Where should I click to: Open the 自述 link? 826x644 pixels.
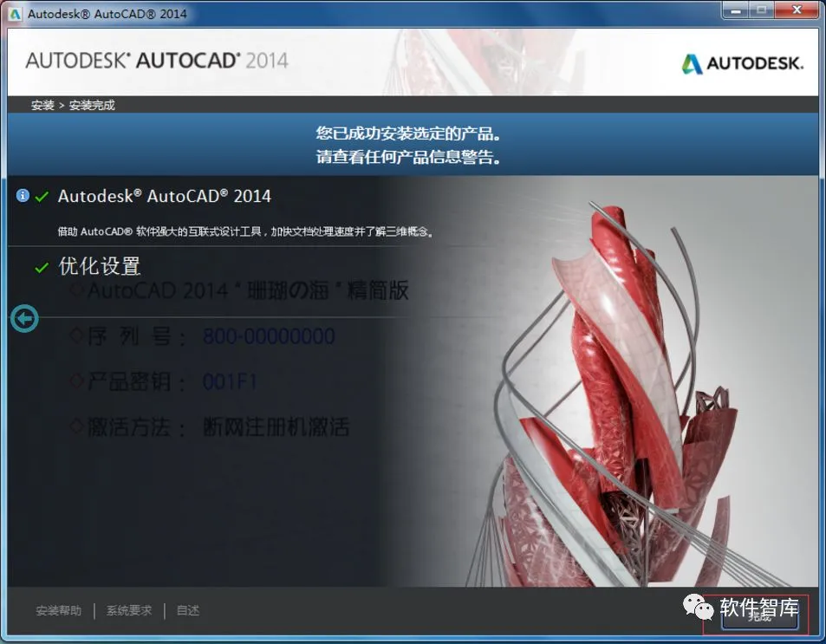click(x=188, y=610)
